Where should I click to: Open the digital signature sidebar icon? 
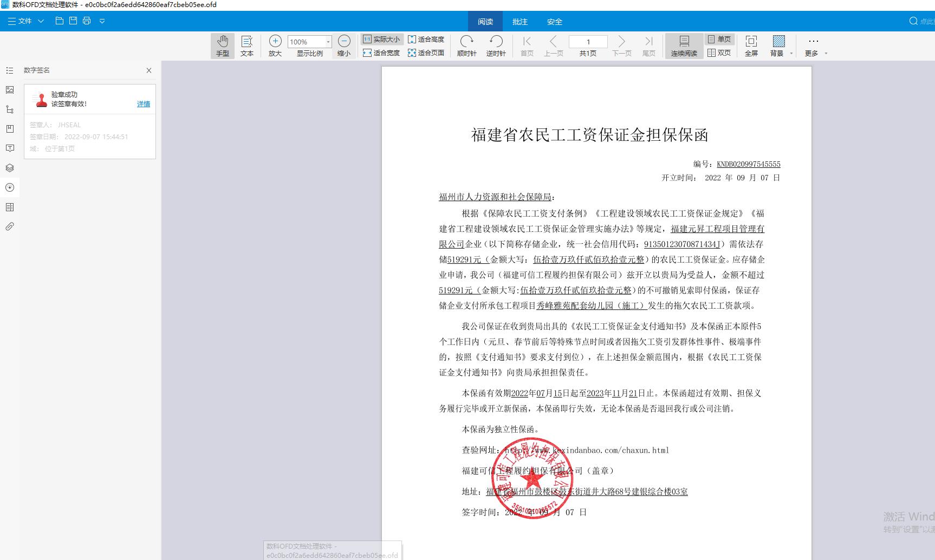pos(10,187)
